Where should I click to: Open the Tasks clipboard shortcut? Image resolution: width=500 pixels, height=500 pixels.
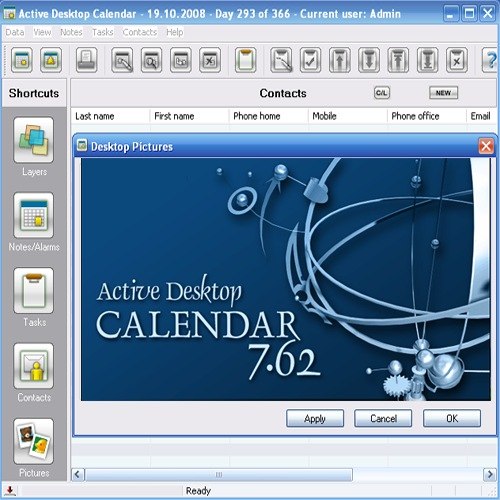pyautogui.click(x=33, y=290)
